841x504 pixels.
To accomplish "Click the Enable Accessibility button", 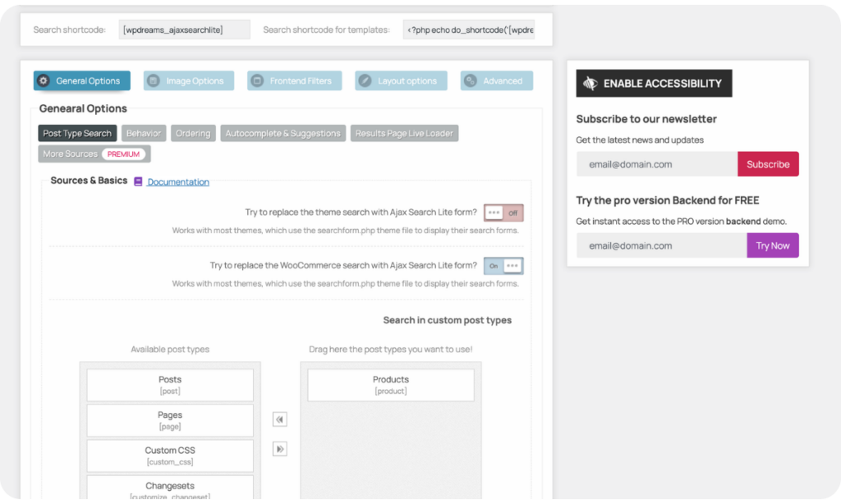I will tap(654, 83).
